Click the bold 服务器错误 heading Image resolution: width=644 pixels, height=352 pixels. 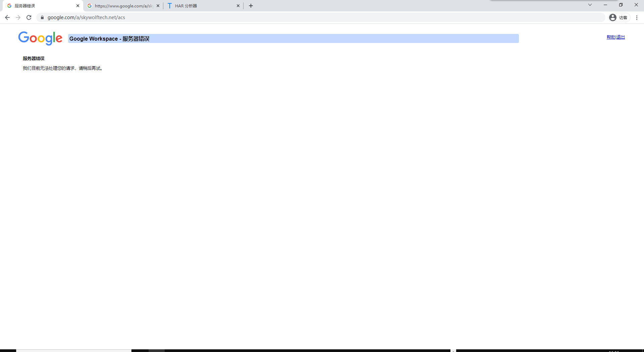(34, 58)
